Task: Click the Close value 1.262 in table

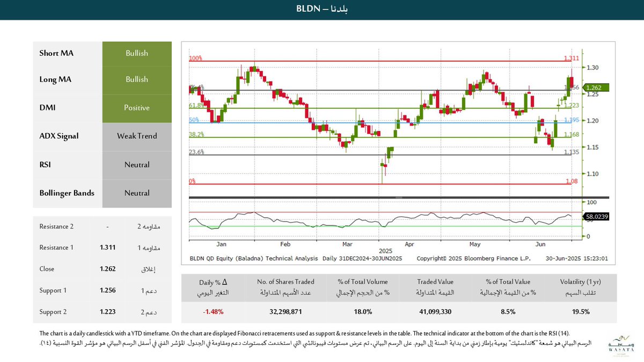Action: [107, 269]
